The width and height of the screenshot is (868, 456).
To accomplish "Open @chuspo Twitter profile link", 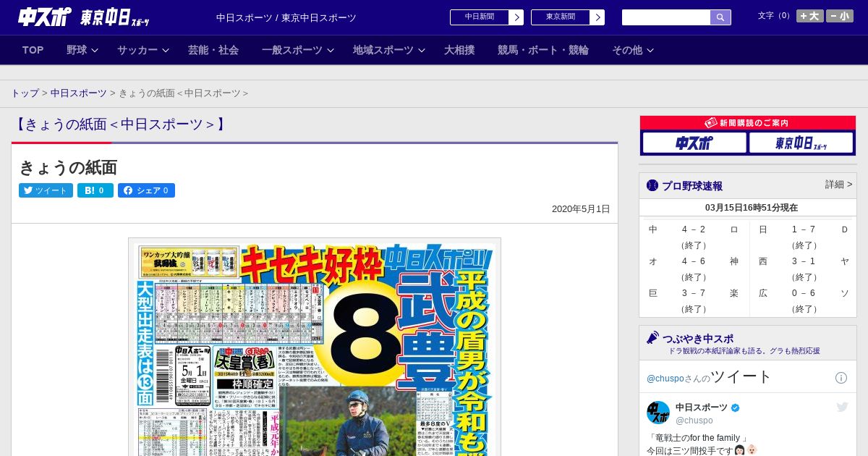I will coord(665,378).
